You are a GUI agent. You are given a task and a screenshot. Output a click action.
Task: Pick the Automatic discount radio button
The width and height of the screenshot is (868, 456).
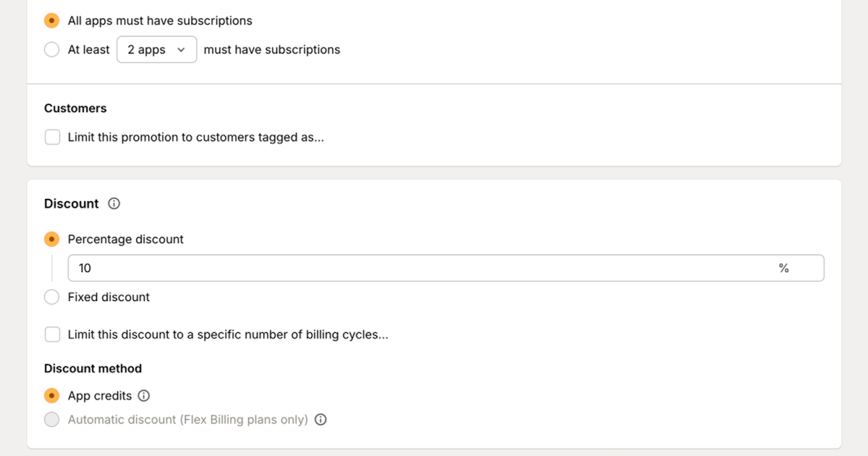(x=51, y=420)
